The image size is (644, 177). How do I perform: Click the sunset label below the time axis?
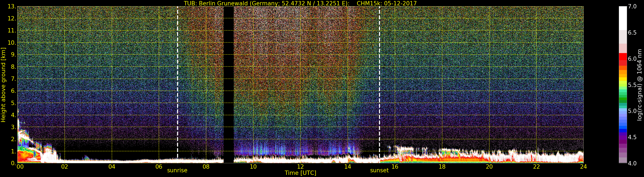tap(379, 171)
